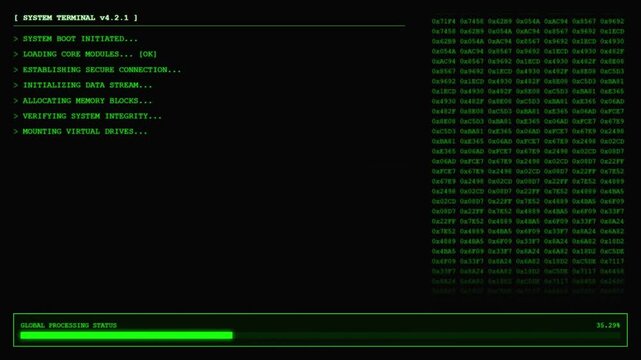
Task: Click the "35.29%" progress percentage value
Action: pyautogui.click(x=608, y=325)
